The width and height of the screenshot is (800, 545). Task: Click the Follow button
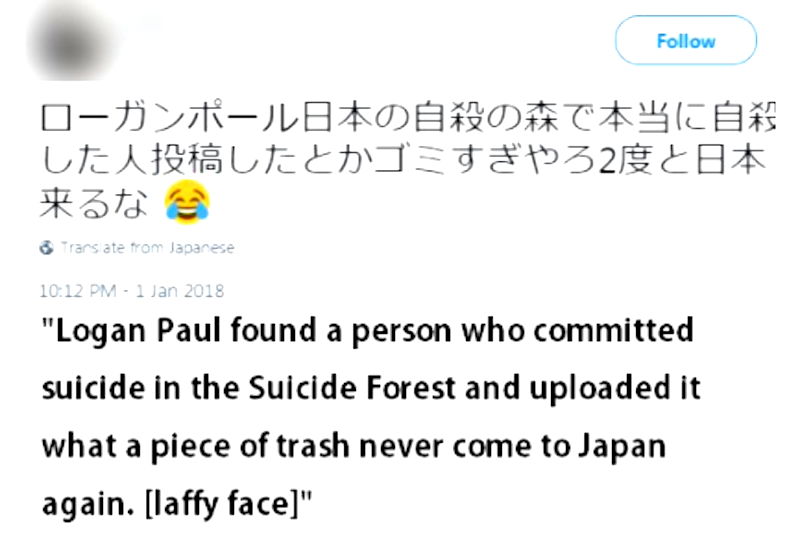685,41
